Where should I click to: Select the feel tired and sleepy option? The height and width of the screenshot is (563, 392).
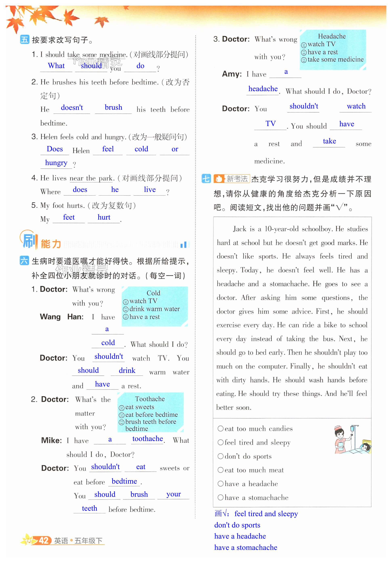[220, 442]
